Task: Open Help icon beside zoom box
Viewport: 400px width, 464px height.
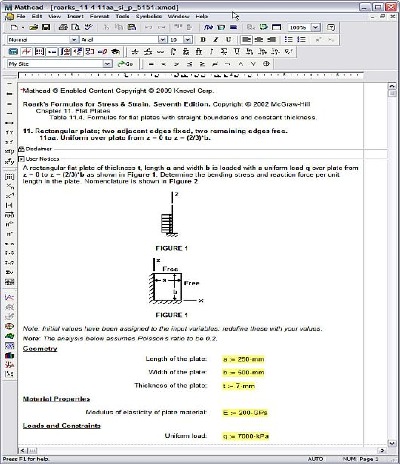Action: [331, 27]
